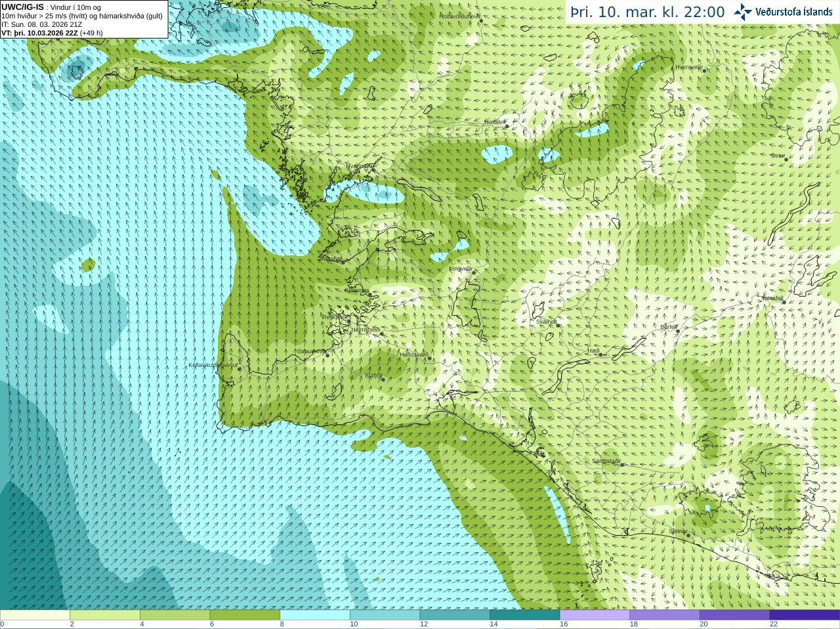Click the Keflavíkurflugvöllur station label
Screen dimensions: 840x629
[213, 365]
